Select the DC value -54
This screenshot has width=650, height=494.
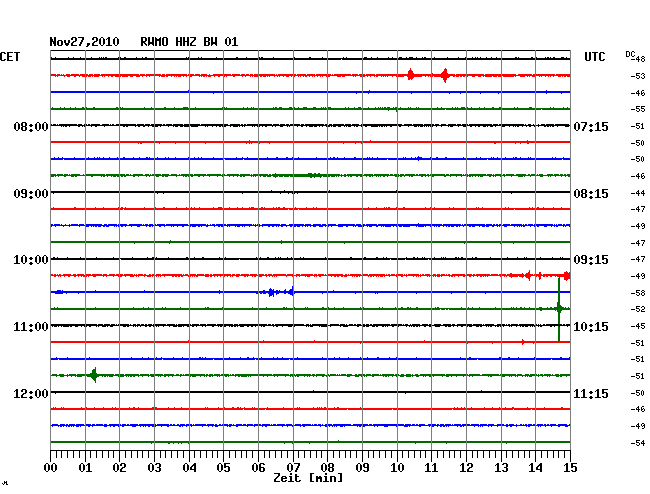click(x=638, y=443)
